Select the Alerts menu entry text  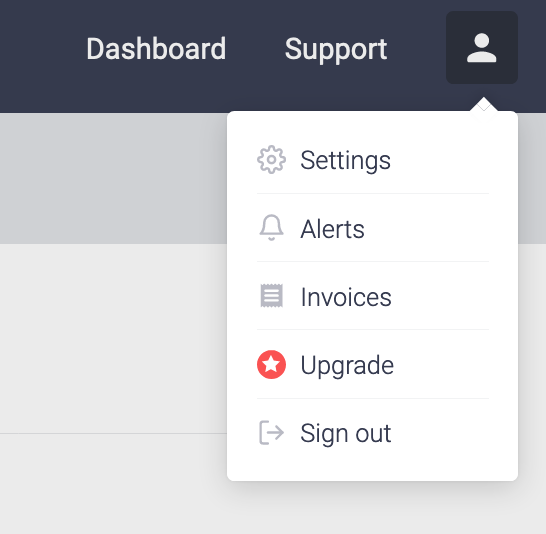pos(332,229)
